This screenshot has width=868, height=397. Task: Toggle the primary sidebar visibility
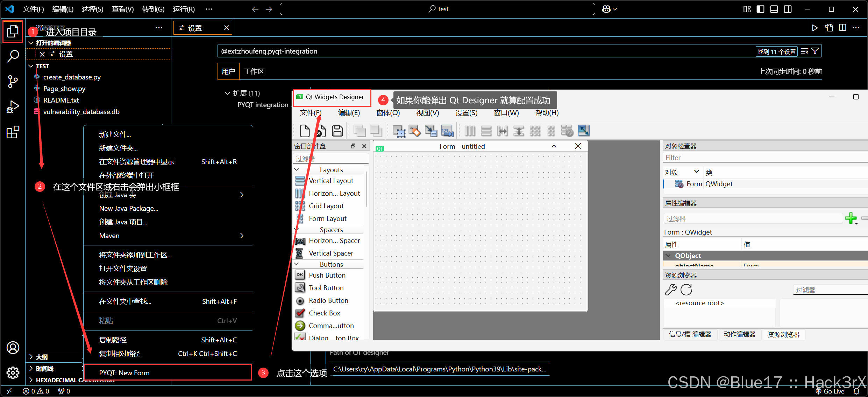click(760, 9)
